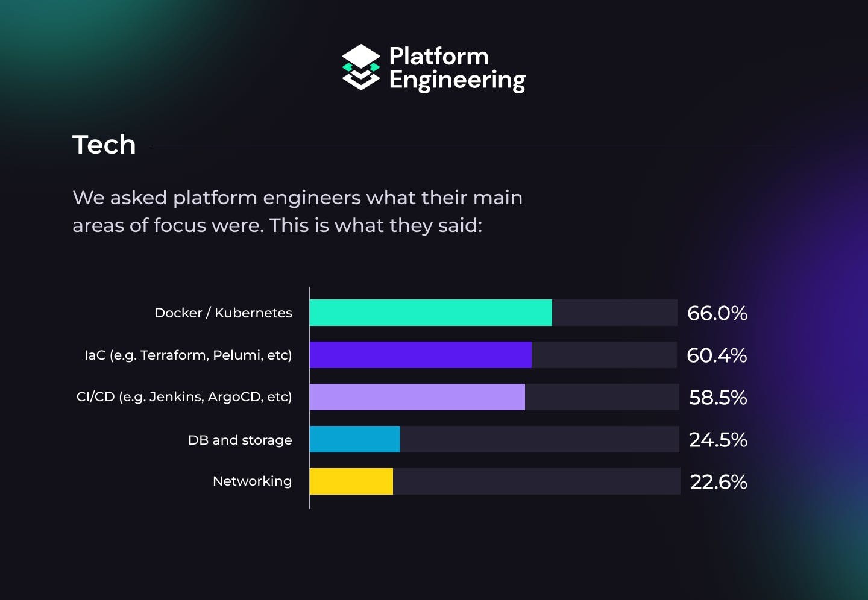
Task: Click the 58.5% value
Action: pyautogui.click(x=718, y=398)
